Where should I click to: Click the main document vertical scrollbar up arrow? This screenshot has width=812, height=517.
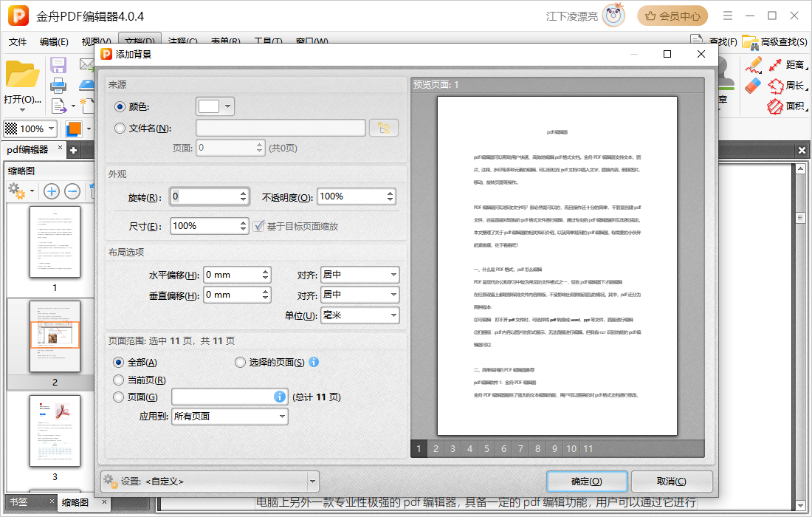point(801,169)
